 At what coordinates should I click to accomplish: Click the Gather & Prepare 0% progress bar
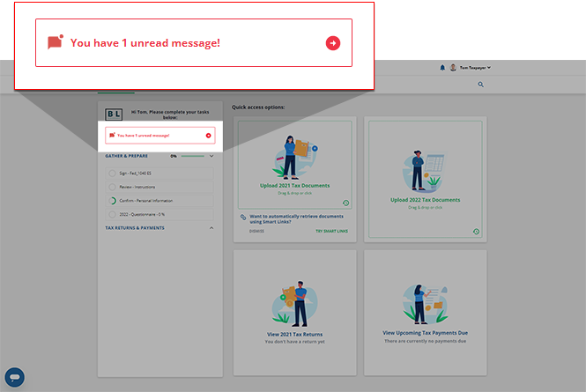(192, 156)
